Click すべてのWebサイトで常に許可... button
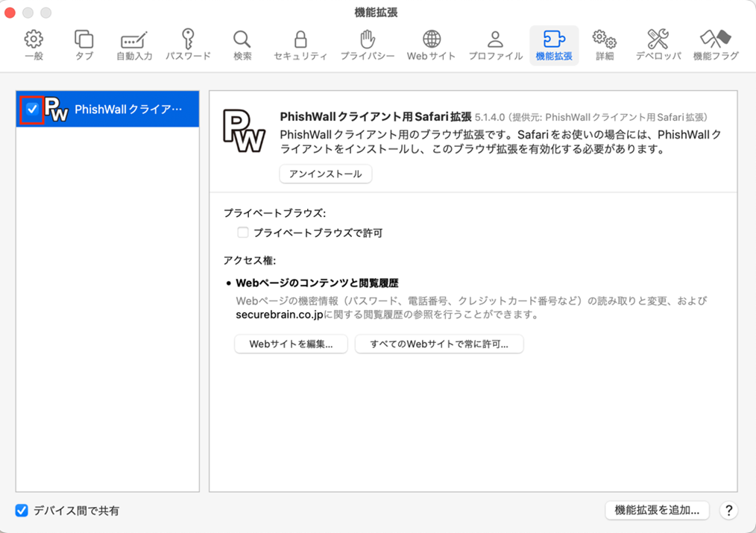Image resolution: width=756 pixels, height=533 pixels. click(438, 344)
